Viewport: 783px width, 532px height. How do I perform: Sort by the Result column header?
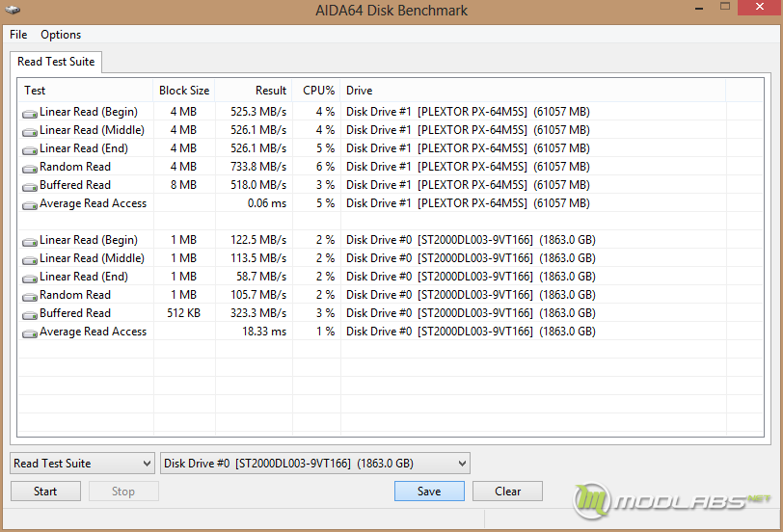[x=254, y=91]
